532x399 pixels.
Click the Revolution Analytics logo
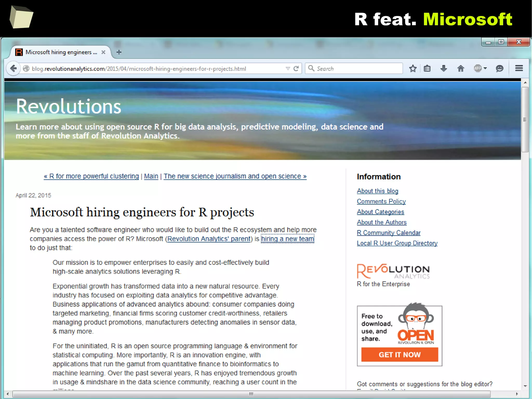393,271
